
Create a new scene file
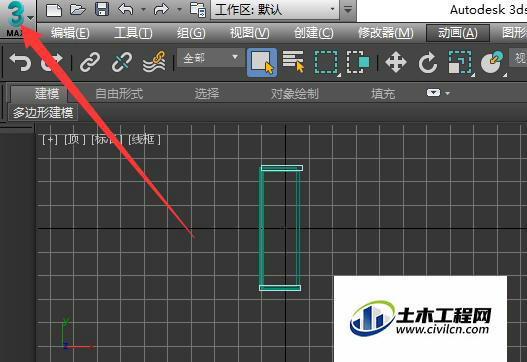[54, 10]
